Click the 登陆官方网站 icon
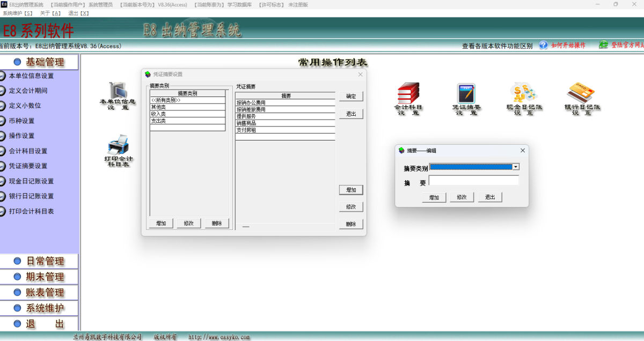Image resolution: width=644 pixels, height=341 pixels. click(x=604, y=45)
